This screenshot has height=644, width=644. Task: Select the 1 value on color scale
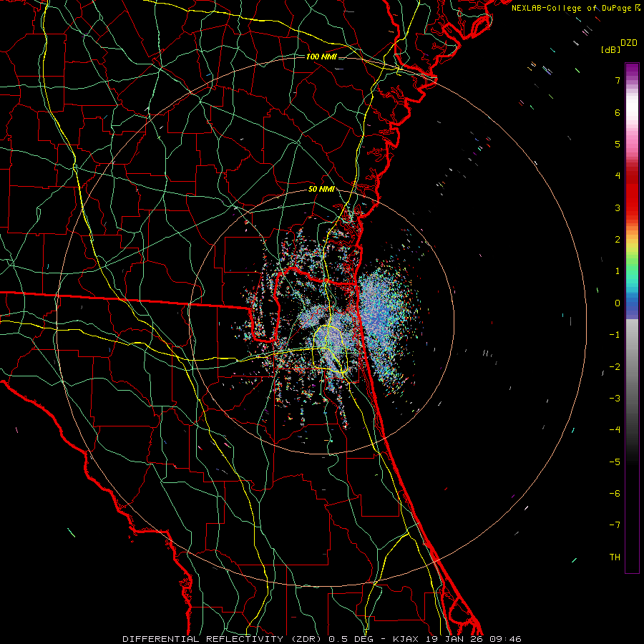coord(618,271)
